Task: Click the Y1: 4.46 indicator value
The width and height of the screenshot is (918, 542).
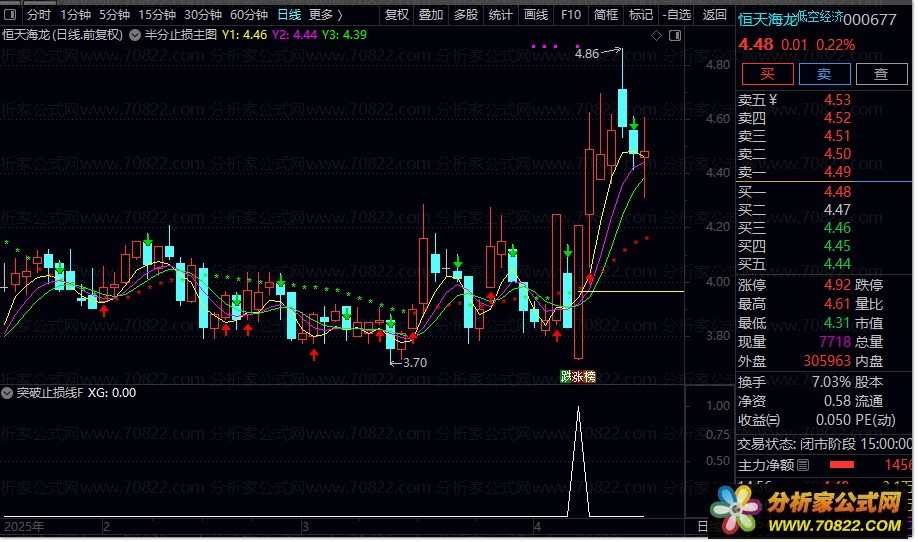Action: click(x=244, y=35)
